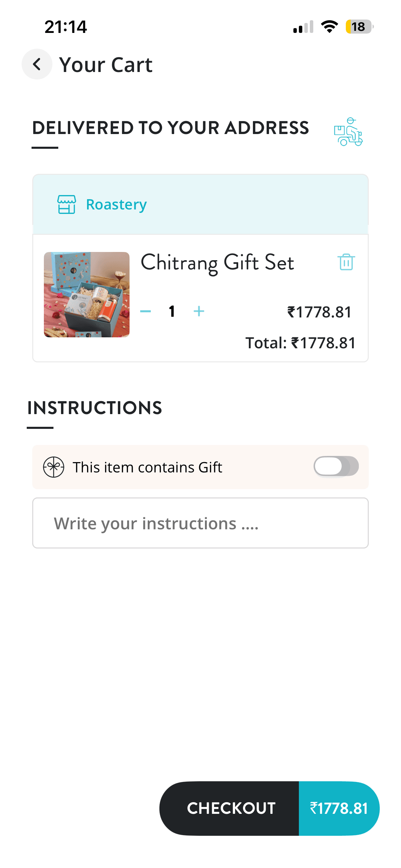Tap the Wi-Fi status icon

(x=329, y=27)
